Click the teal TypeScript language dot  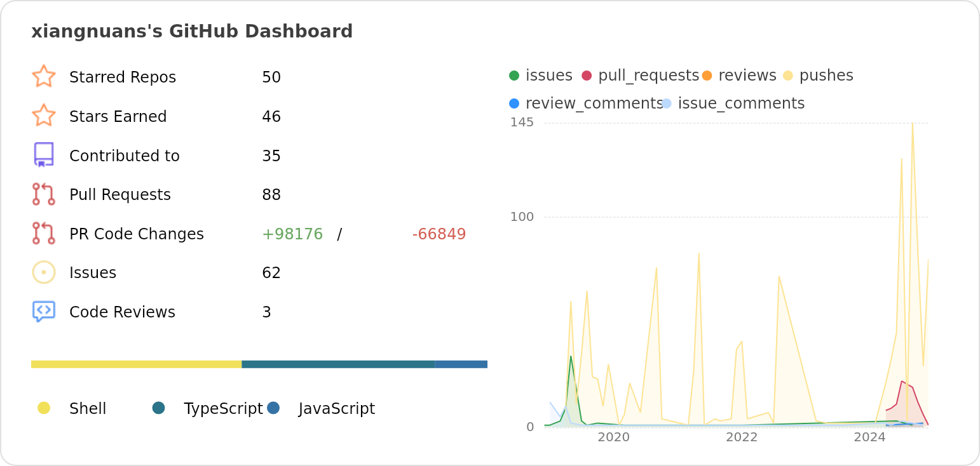tap(159, 408)
